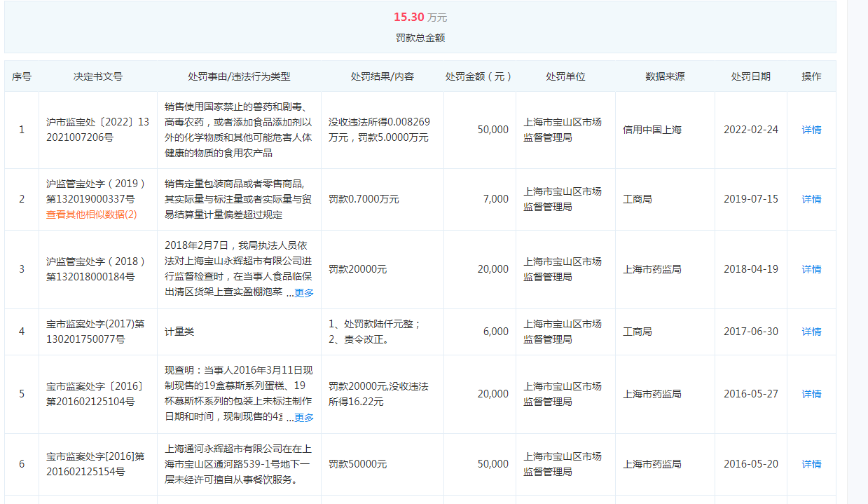This screenshot has height=504, width=868.
Task: Open 详情 for the 2016-05-20 penalty
Action: click(x=811, y=464)
